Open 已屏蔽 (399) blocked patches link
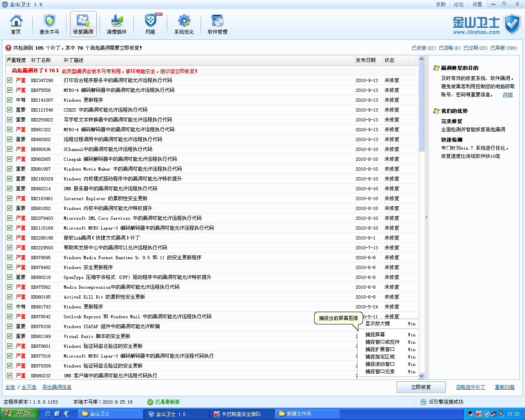The height and width of the screenshot is (420, 525). [504, 48]
